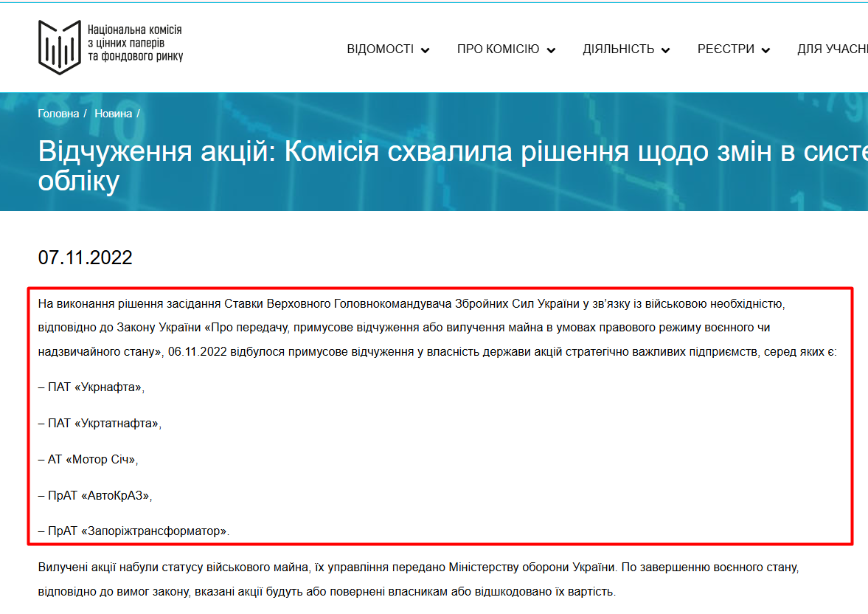Expand the РЕЄСТРИ dropdown chevron
The height and width of the screenshot is (614, 868).
tap(767, 50)
